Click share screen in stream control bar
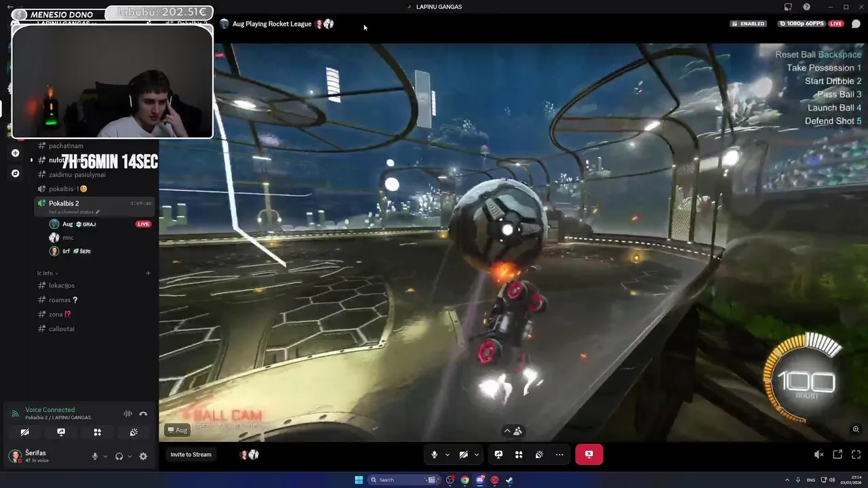868x488 pixels. pos(498,455)
